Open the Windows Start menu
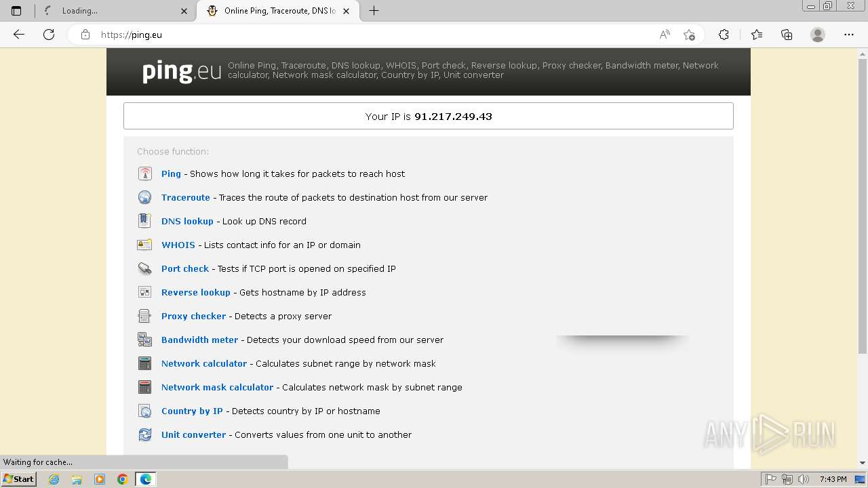The image size is (868, 488). click(x=18, y=479)
